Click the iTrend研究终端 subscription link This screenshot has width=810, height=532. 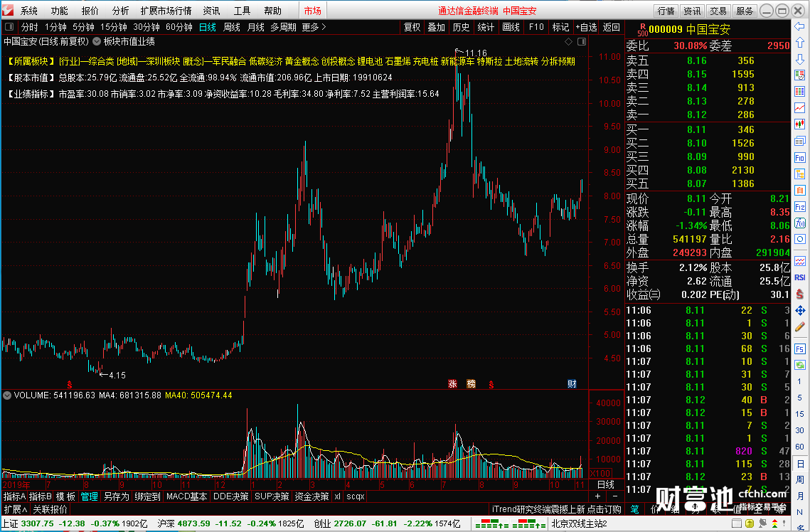(556, 509)
